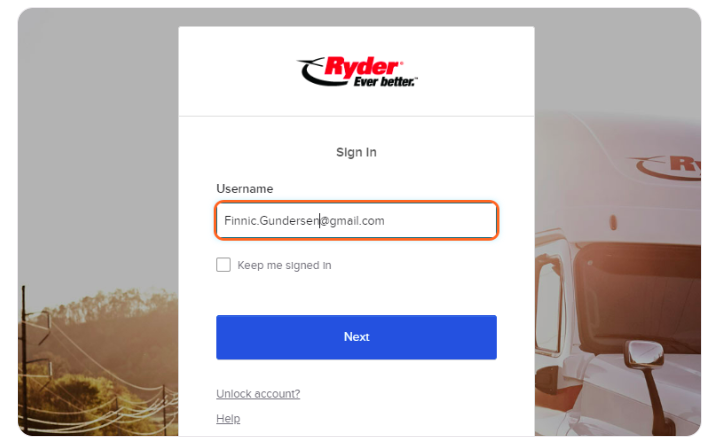
Task: Click the orange marker light on truck
Action: (x=613, y=222)
